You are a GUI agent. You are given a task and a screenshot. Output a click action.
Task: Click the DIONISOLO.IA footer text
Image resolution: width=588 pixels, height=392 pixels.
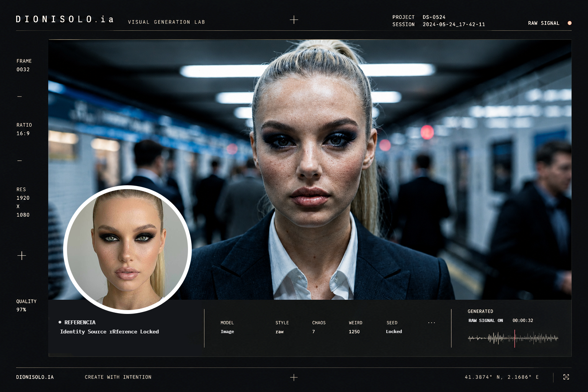[35, 377]
